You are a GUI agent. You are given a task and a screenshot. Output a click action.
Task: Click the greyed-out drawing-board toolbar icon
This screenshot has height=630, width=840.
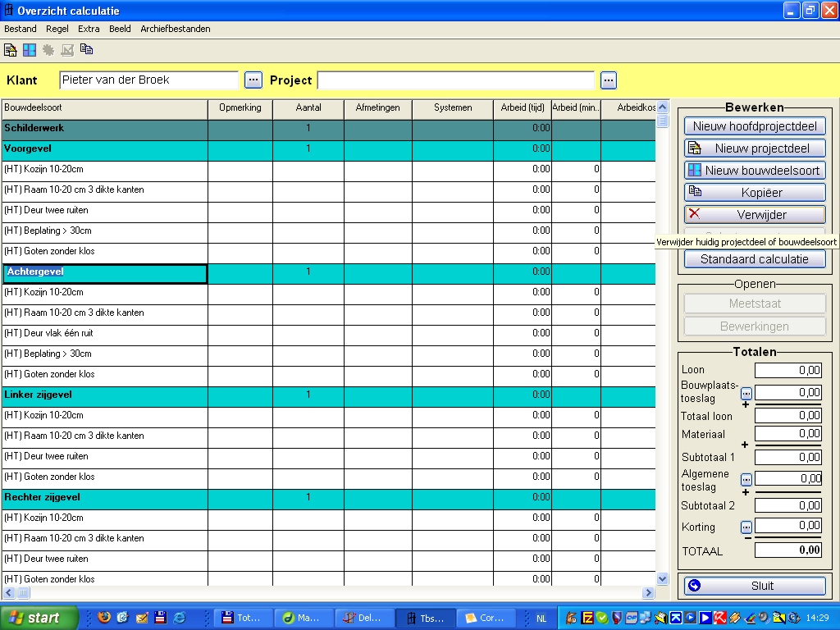[67, 50]
